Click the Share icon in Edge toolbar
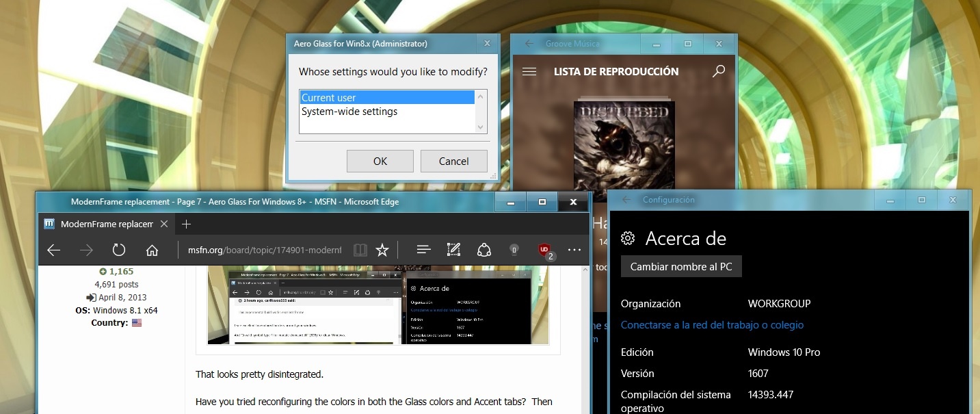980x414 pixels. [x=484, y=250]
